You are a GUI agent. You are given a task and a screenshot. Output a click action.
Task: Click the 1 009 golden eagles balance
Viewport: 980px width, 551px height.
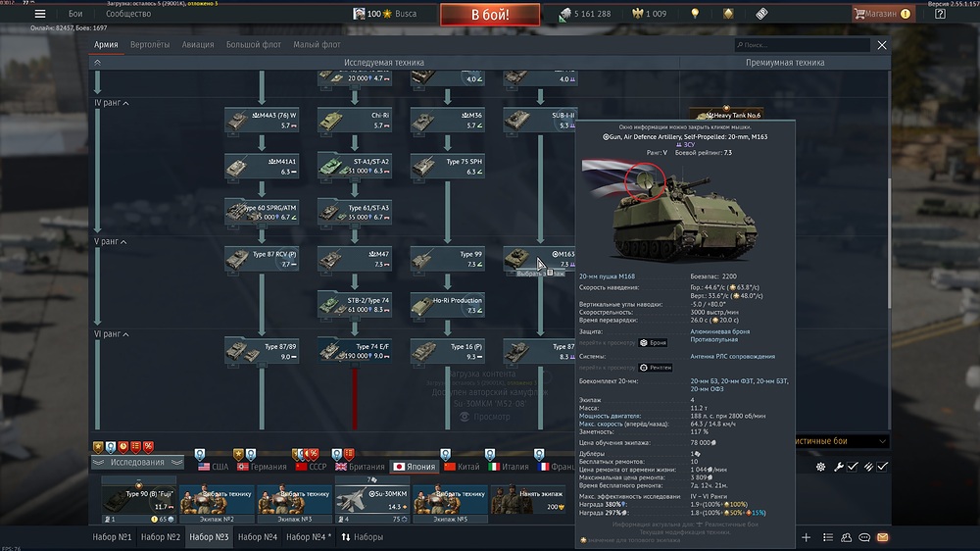point(650,14)
